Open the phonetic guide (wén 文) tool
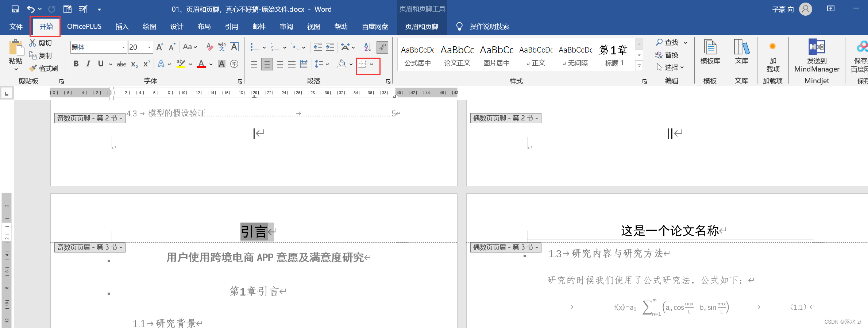The height and width of the screenshot is (328, 868). click(222, 47)
